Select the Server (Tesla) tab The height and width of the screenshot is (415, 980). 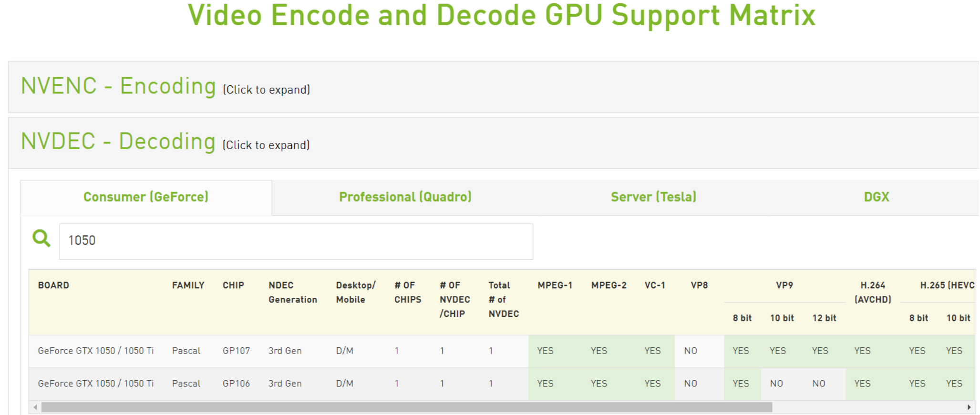654,197
